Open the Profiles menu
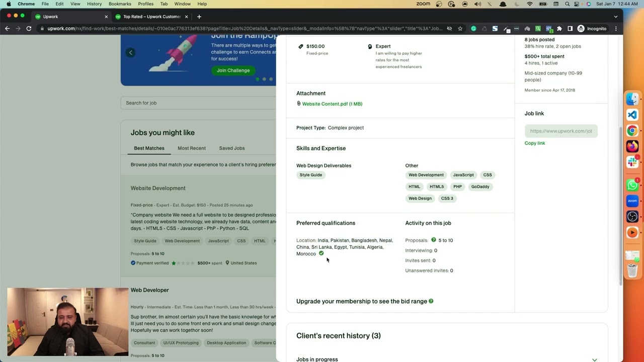 [x=146, y=4]
